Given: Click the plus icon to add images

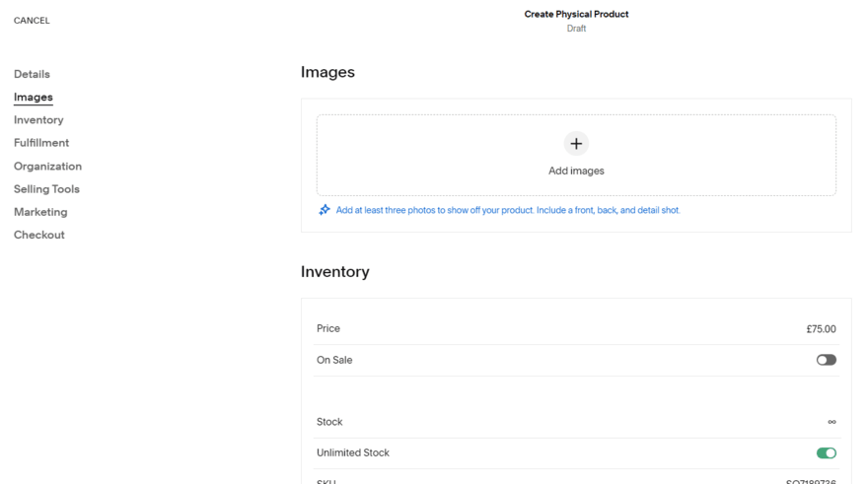Looking at the screenshot, I should tap(576, 144).
